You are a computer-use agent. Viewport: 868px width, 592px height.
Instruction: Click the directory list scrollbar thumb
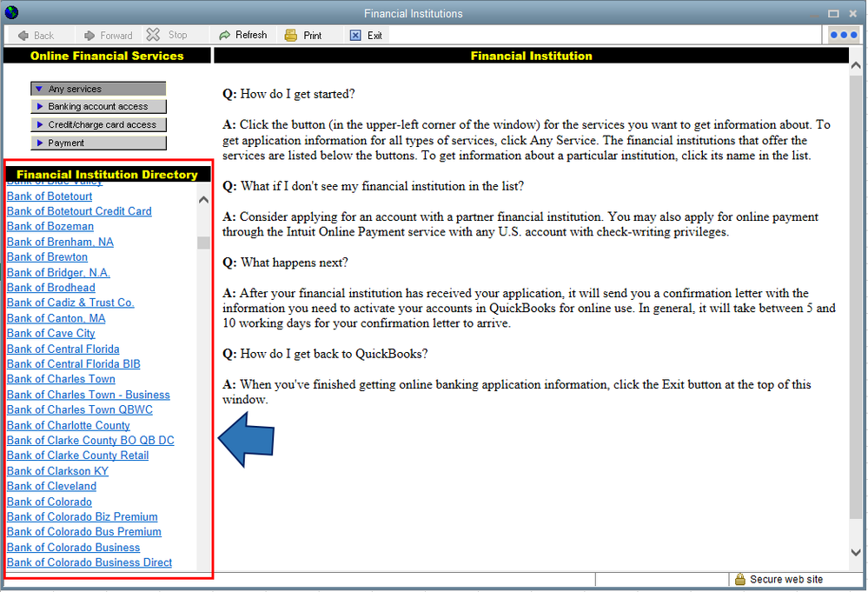(203, 243)
